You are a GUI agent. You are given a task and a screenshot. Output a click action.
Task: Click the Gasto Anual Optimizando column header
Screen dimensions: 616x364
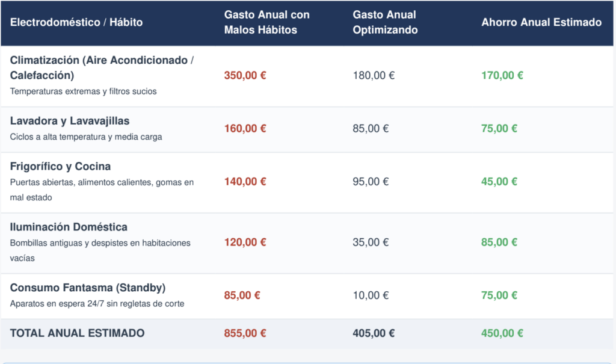(385, 22)
